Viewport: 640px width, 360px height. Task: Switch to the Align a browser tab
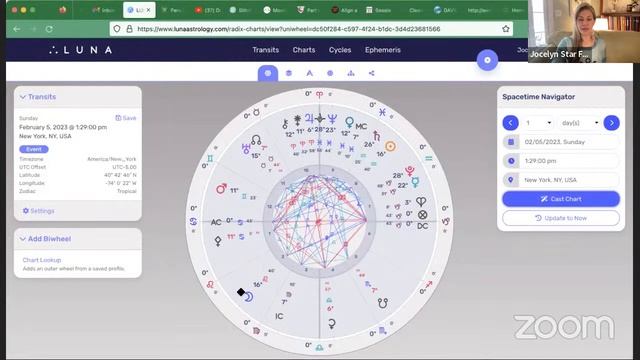[344, 10]
